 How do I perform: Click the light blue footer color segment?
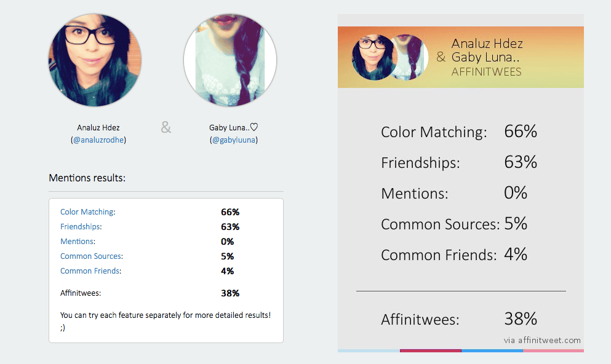369,350
